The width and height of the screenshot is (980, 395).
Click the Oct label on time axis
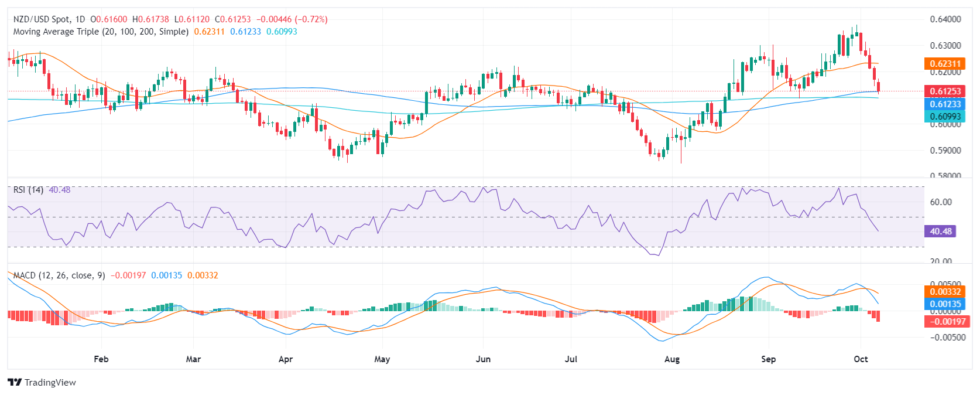pyautogui.click(x=861, y=359)
